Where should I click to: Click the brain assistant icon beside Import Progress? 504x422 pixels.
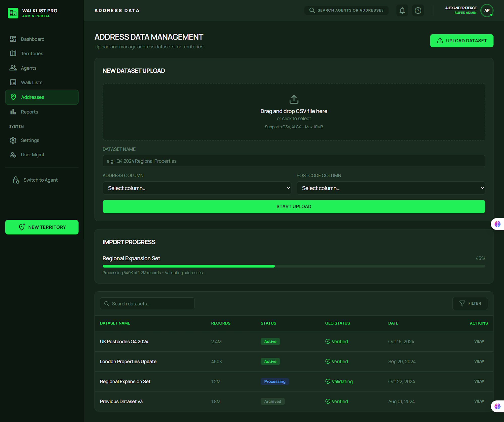click(x=497, y=224)
